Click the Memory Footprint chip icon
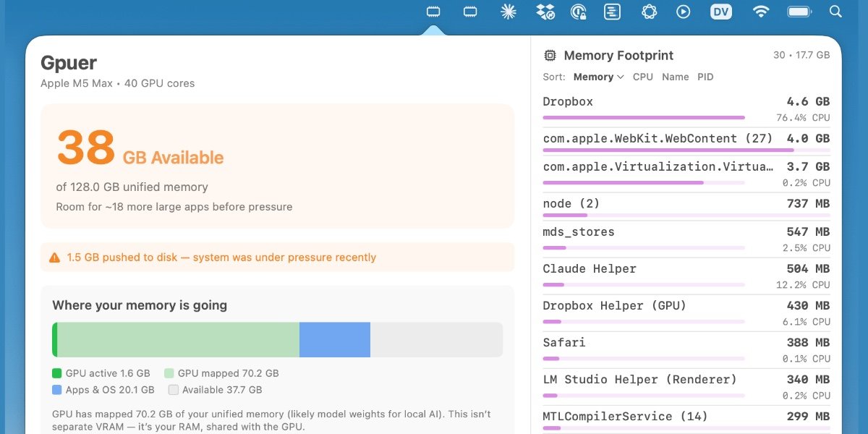Image resolution: width=868 pixels, height=434 pixels. (x=550, y=56)
